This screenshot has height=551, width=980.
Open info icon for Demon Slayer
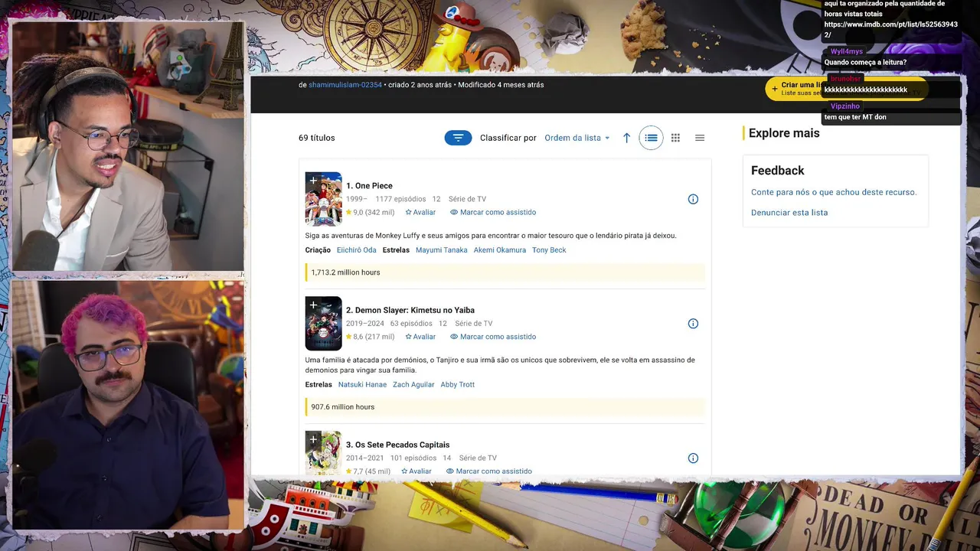click(693, 324)
